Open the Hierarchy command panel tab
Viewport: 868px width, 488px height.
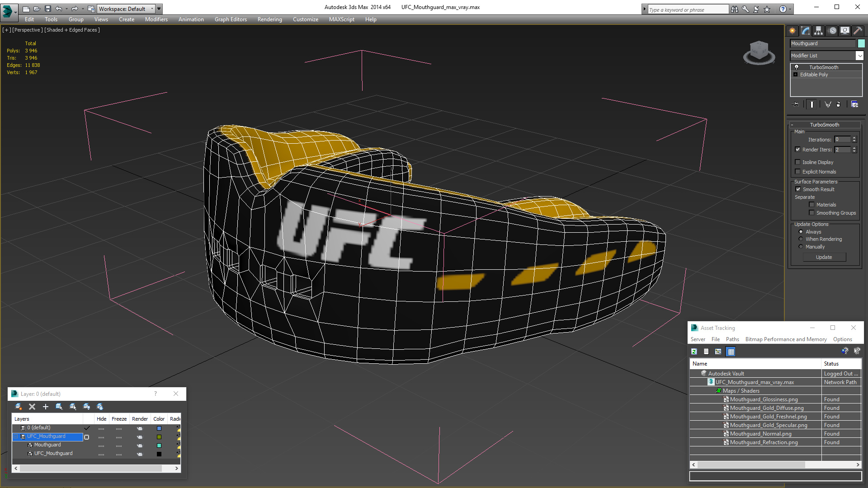pyautogui.click(x=819, y=31)
